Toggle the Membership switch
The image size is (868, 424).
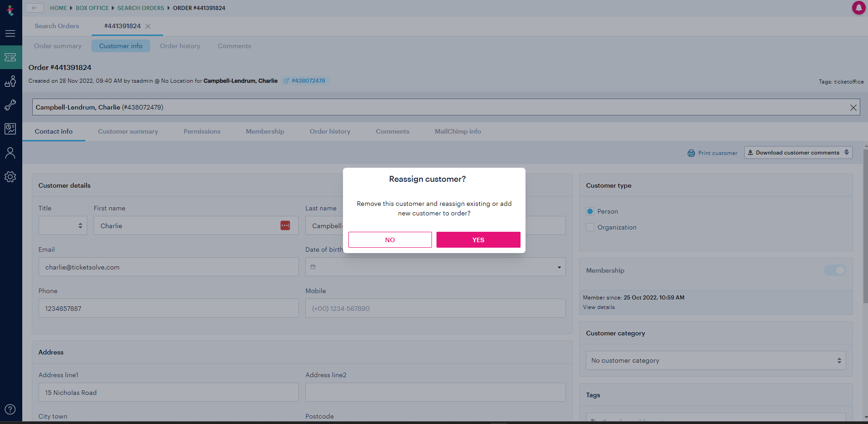tap(835, 270)
